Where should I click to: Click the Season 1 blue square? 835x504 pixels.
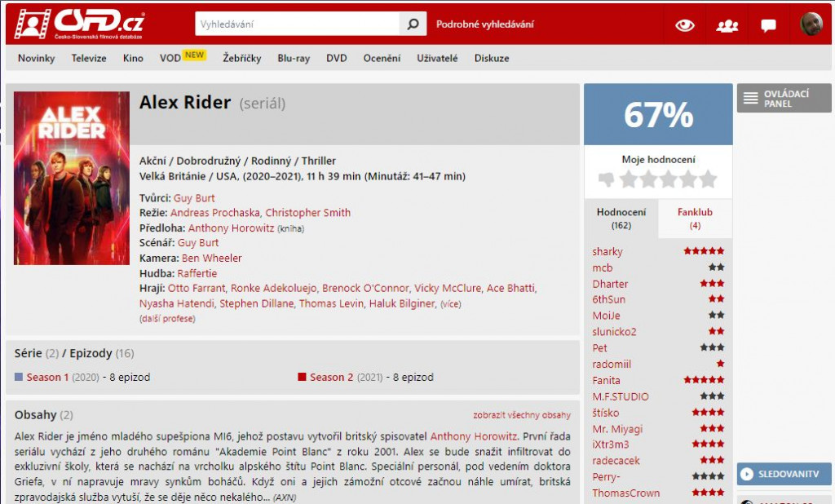[x=19, y=377]
